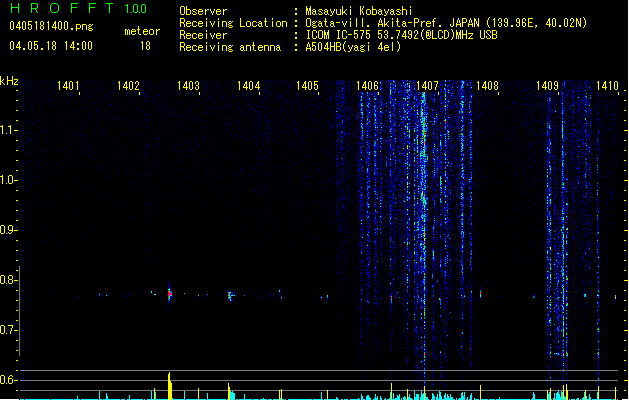Click the 'meteor' count label
Image resolution: width=629 pixels, height=400 pixels.
tap(142, 31)
